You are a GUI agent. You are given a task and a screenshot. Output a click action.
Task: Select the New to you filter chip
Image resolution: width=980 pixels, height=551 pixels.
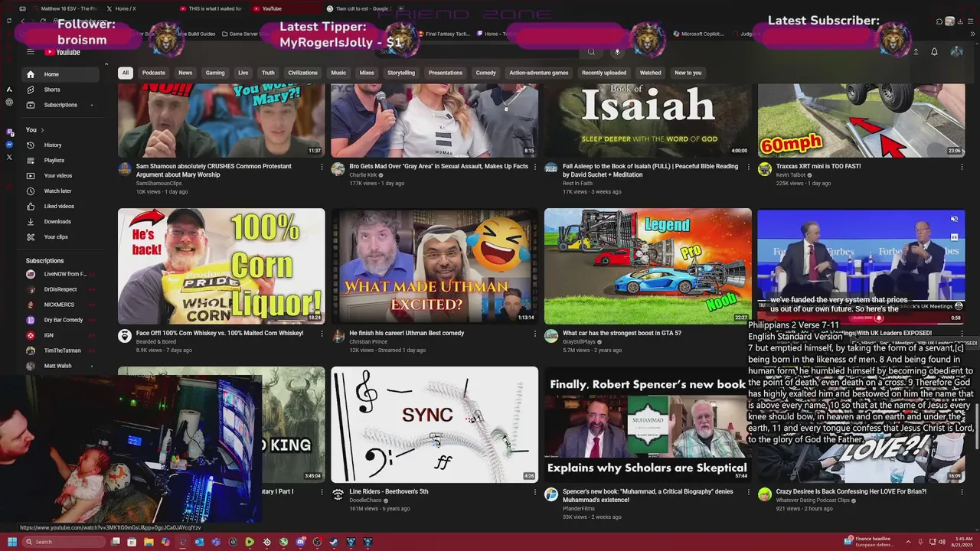pyautogui.click(x=688, y=73)
